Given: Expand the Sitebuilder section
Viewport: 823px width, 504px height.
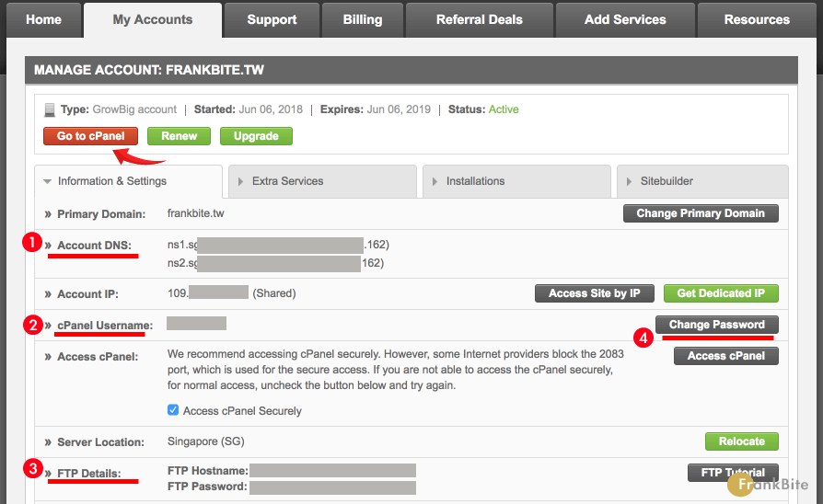Looking at the screenshot, I should [x=702, y=181].
